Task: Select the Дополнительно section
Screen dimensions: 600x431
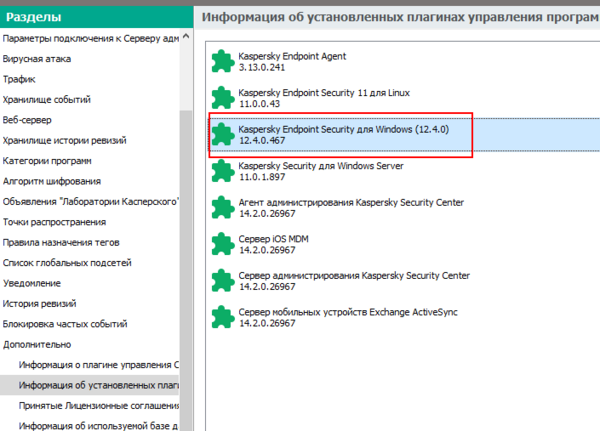Action: (x=37, y=344)
